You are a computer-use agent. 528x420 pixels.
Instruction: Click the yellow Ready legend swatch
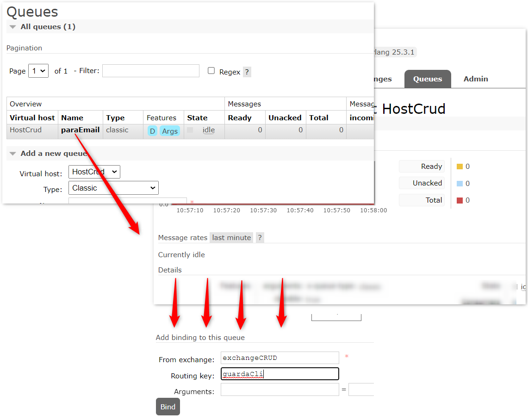pos(460,167)
